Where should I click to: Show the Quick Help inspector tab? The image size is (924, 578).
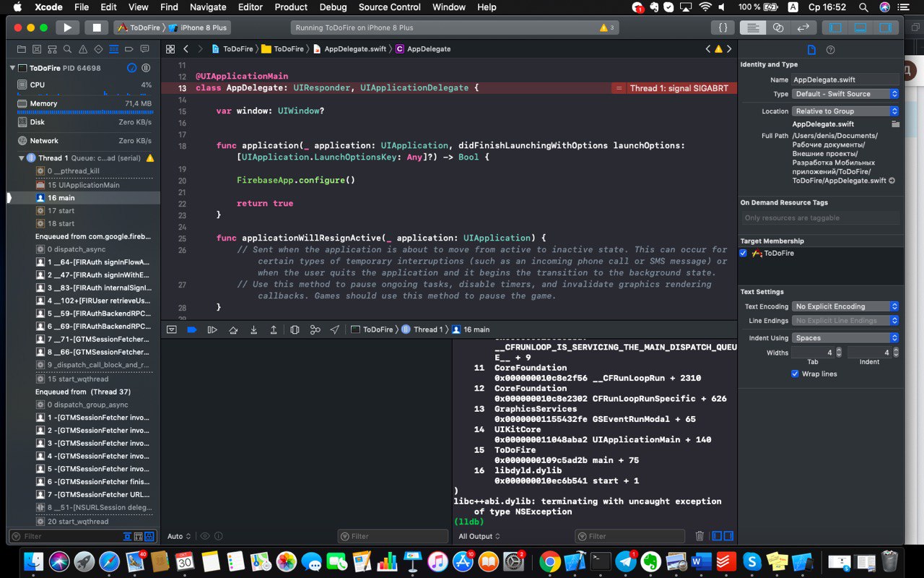[830, 50]
